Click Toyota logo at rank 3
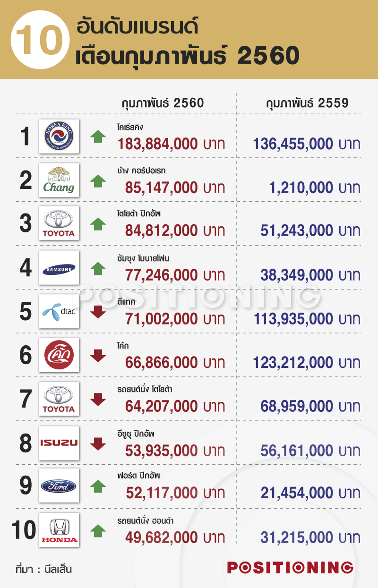 [59, 224]
